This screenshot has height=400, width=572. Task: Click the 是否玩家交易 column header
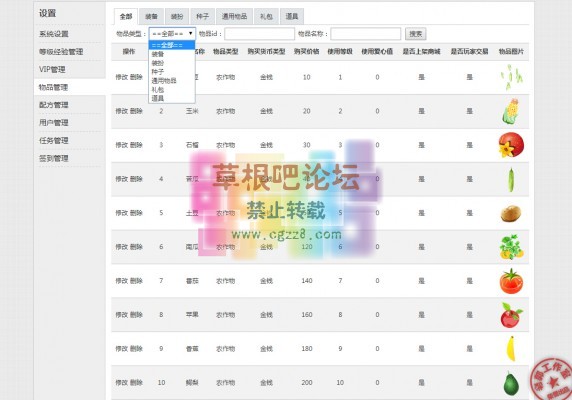coord(469,51)
